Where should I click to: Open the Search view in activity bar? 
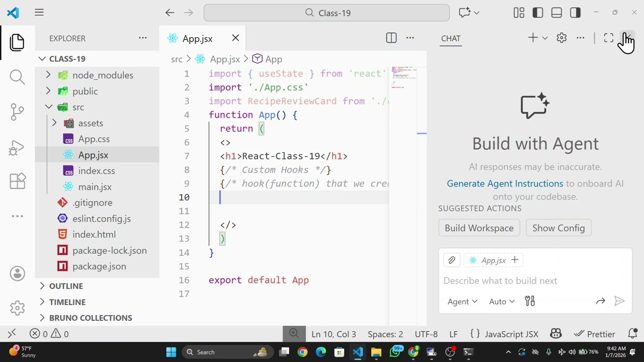coord(17,77)
